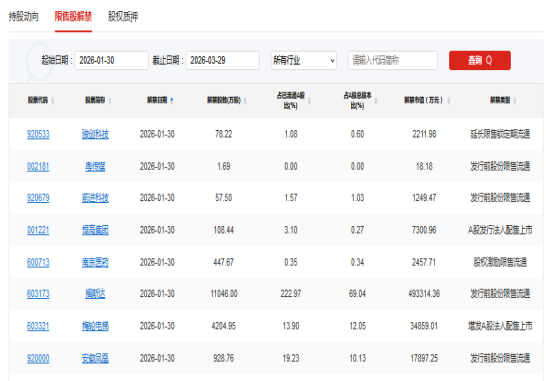Screen dimensions: 555x381
Task: Select the 3.10 percentage cell
Action: click(x=291, y=230)
